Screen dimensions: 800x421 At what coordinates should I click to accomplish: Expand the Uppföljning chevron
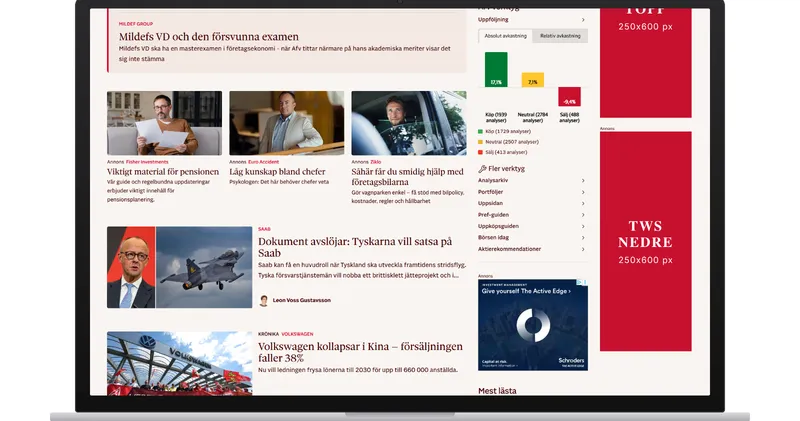click(583, 20)
